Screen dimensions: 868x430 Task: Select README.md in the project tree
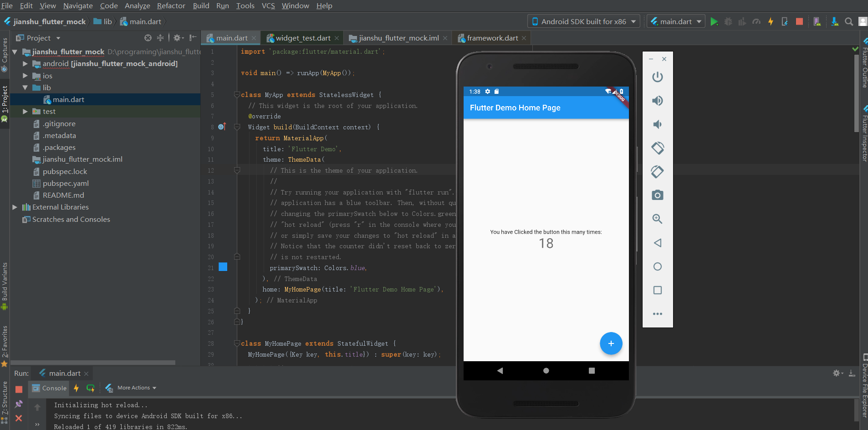tap(63, 195)
